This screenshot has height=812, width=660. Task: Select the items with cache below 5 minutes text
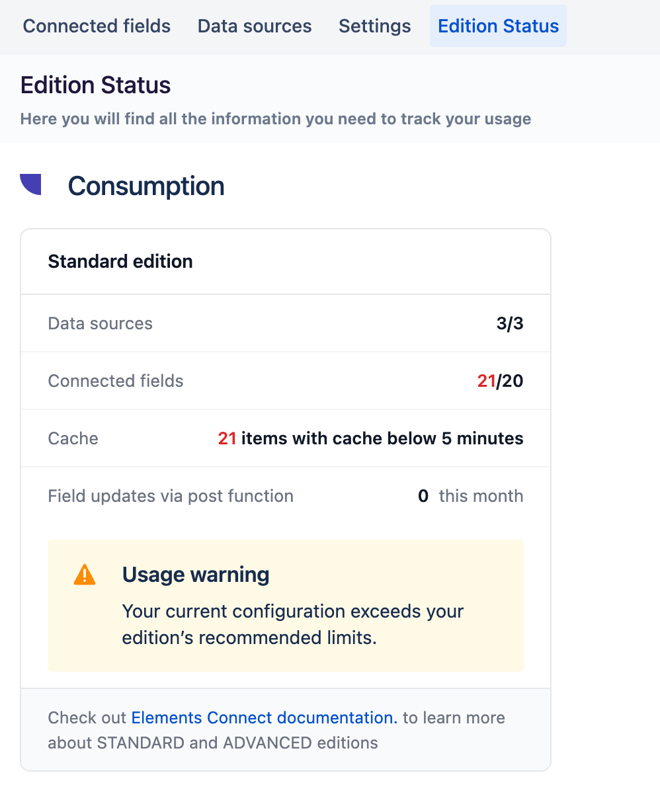pos(382,438)
